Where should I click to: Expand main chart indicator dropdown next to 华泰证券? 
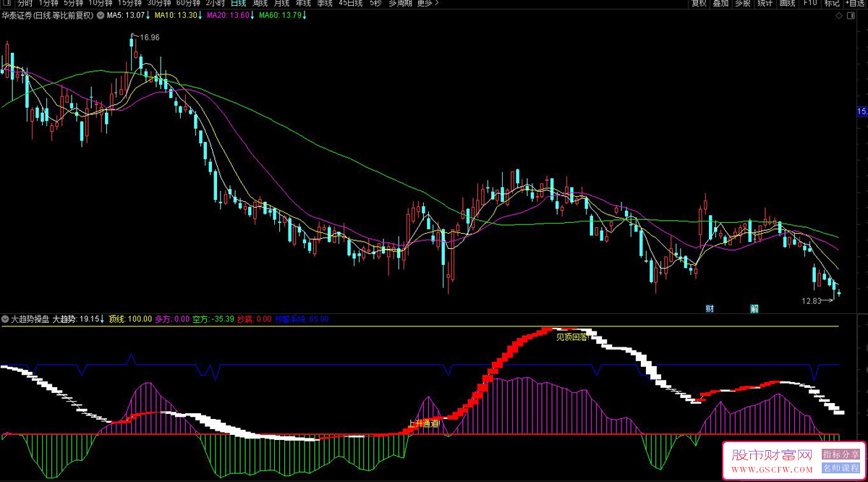point(100,15)
